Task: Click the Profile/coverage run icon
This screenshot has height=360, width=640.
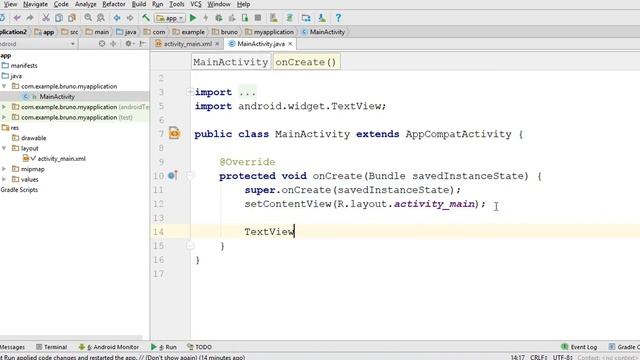Action: click(232, 18)
